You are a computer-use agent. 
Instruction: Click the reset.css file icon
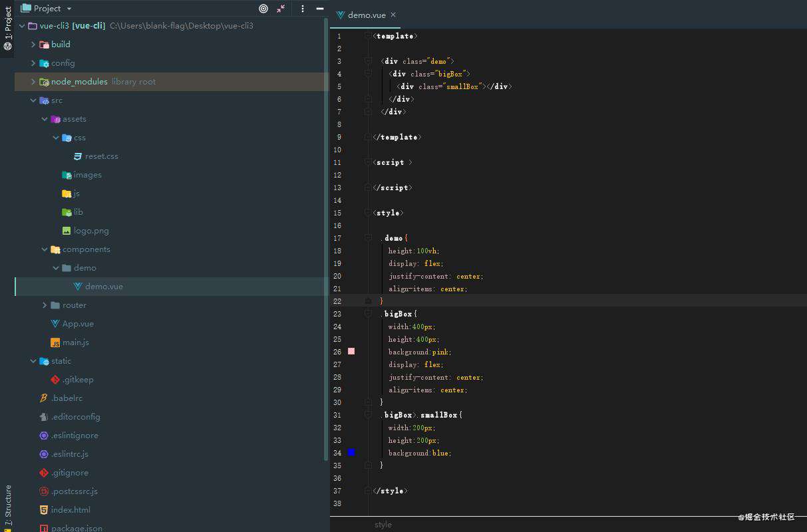(x=78, y=156)
